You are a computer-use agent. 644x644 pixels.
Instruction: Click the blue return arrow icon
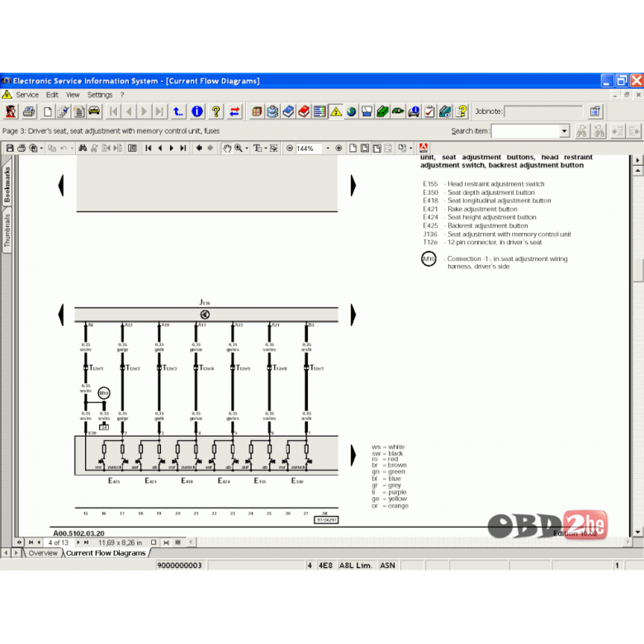[x=178, y=111]
